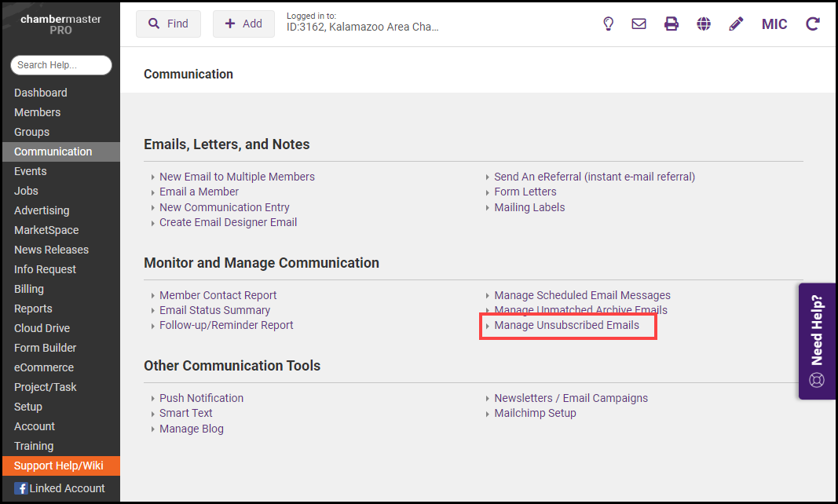Click the Facebook Linked Account icon

click(21, 488)
